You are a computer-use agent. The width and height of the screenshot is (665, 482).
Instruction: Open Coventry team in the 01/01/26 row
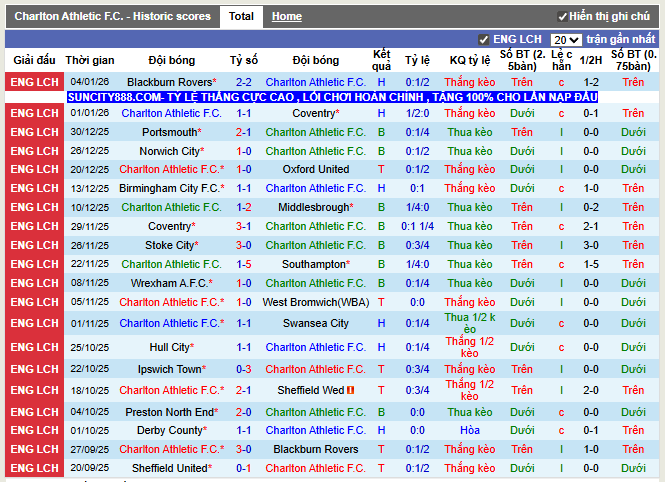pyautogui.click(x=316, y=114)
